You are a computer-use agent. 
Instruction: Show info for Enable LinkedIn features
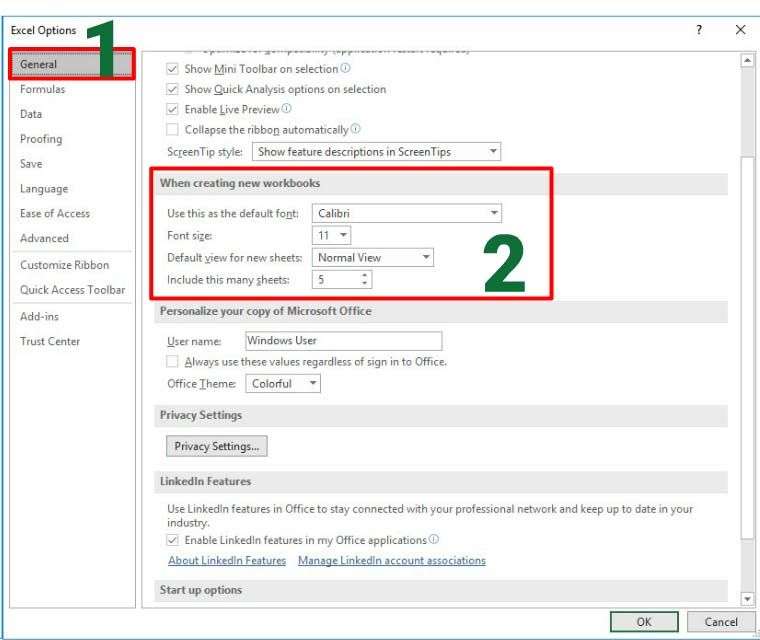(x=434, y=539)
